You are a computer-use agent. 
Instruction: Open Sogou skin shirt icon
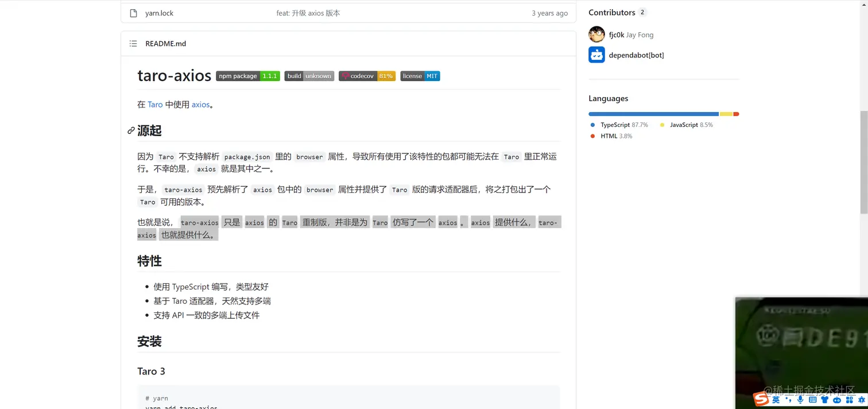[x=824, y=400]
